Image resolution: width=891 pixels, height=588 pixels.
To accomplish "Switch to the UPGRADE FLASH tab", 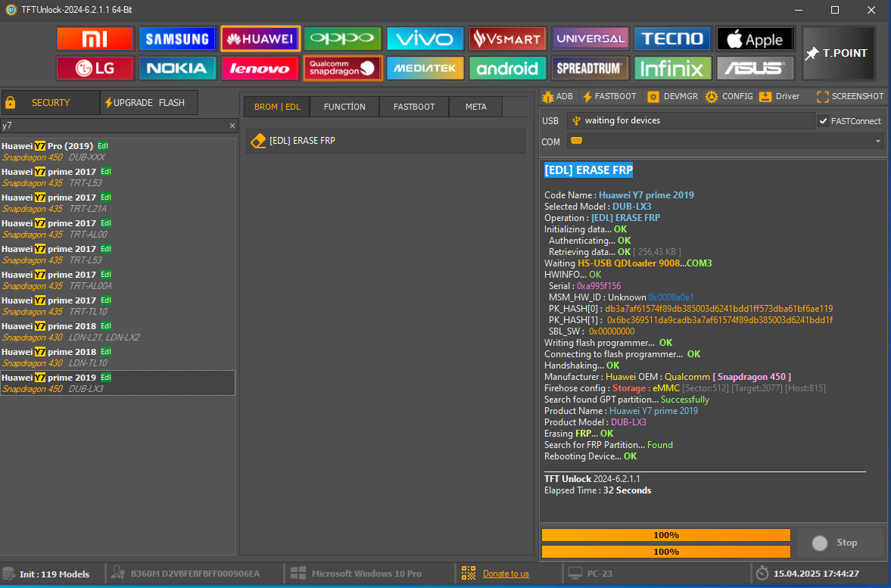I will (x=149, y=103).
